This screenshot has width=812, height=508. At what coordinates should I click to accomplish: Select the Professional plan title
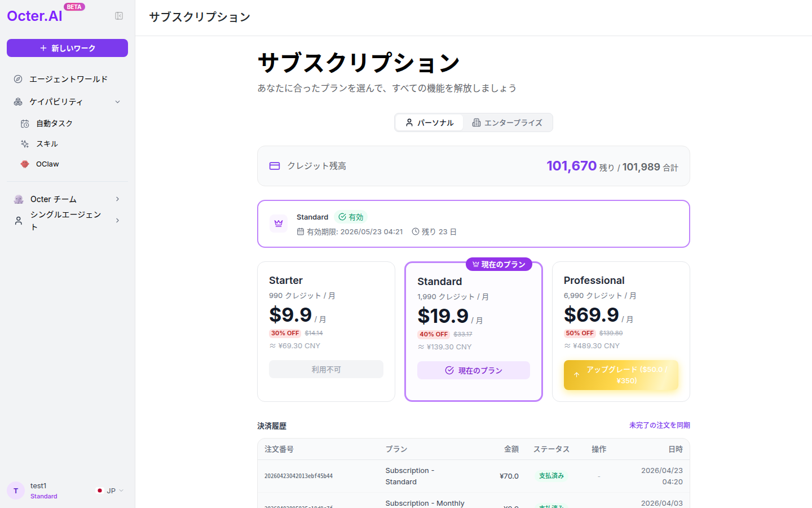pyautogui.click(x=594, y=281)
